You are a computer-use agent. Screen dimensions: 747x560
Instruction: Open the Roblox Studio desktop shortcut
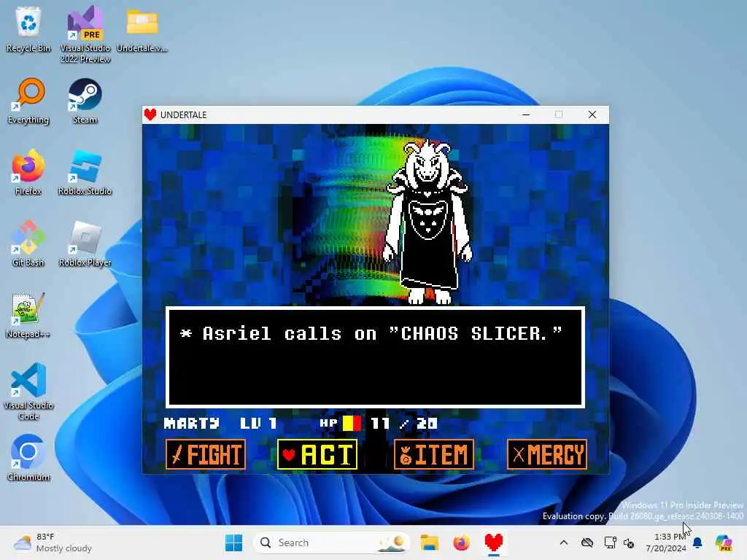click(x=85, y=172)
